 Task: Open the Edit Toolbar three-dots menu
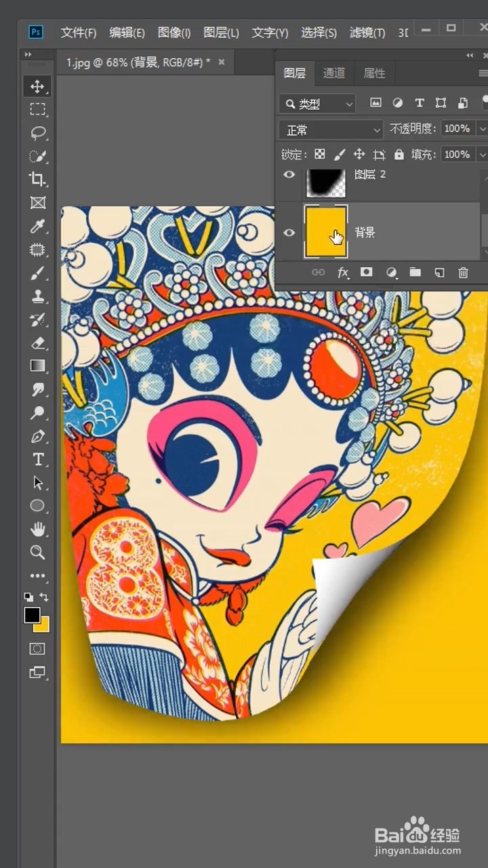[x=37, y=576]
